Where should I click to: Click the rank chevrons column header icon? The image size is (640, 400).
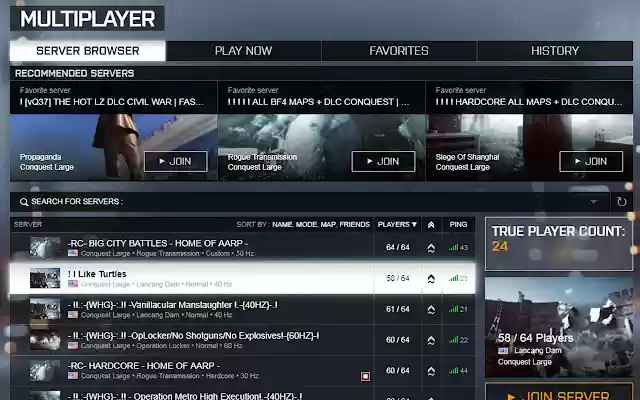(x=431, y=225)
